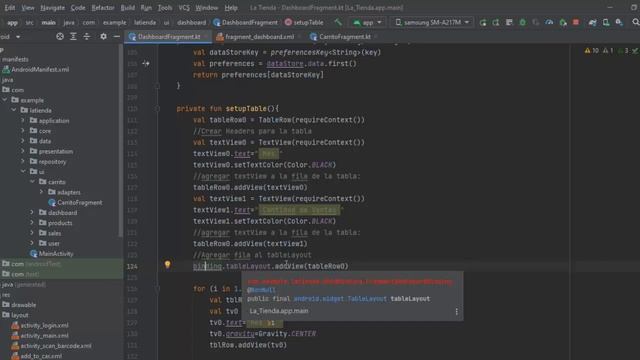Hide the project tool window
Viewport: 640px width, 360px height.
click(x=117, y=37)
